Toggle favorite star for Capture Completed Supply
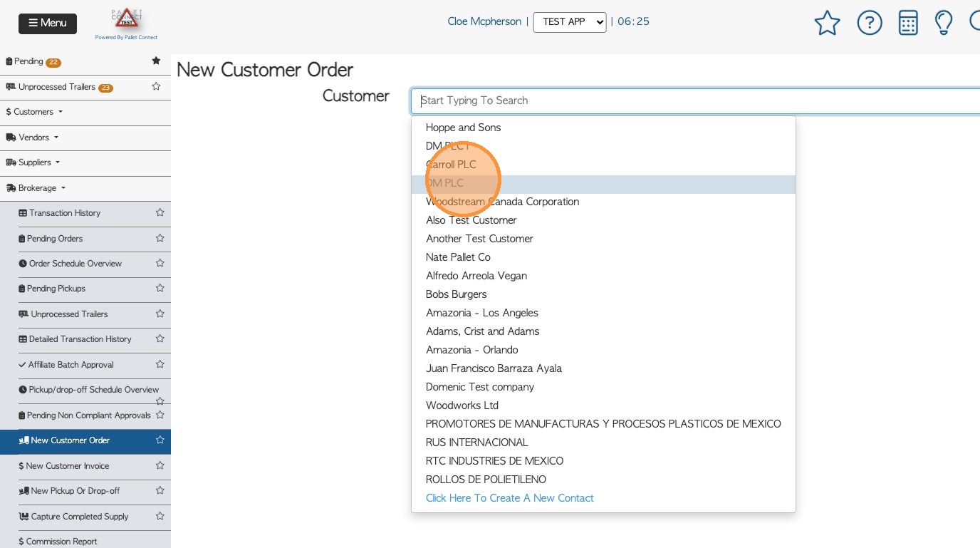Screen dimensions: 980x548 (x=160, y=516)
